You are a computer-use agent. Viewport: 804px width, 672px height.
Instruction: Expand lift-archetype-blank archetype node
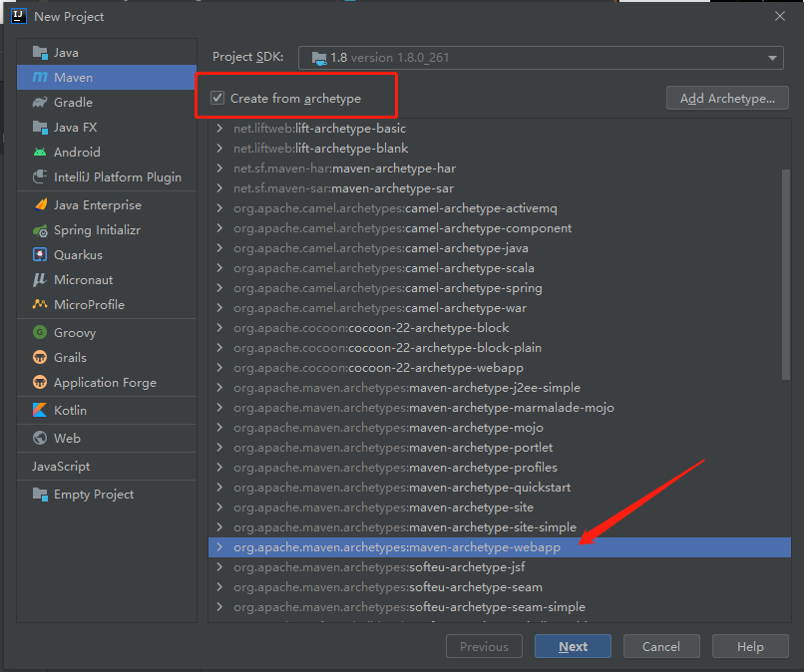219,149
